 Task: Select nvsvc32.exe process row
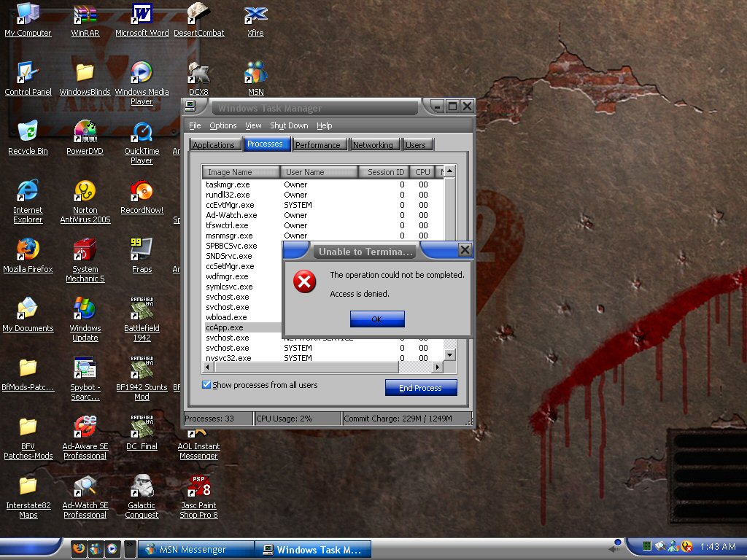(x=323, y=357)
